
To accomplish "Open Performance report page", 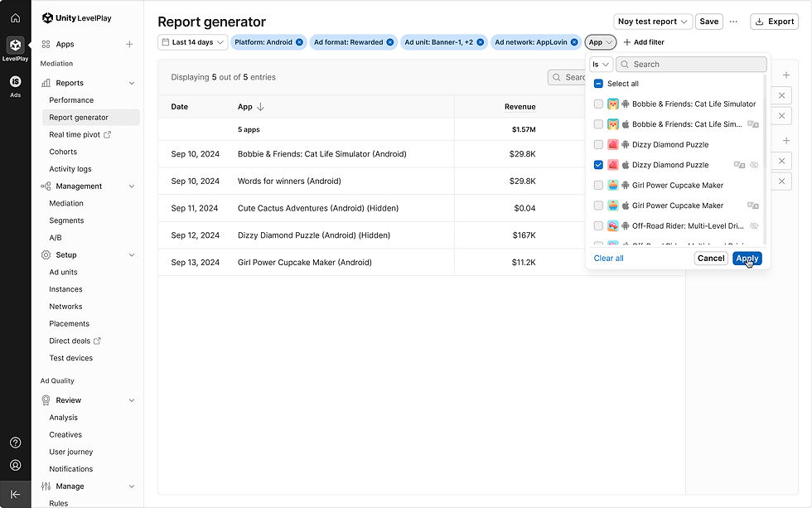I will (x=71, y=100).
